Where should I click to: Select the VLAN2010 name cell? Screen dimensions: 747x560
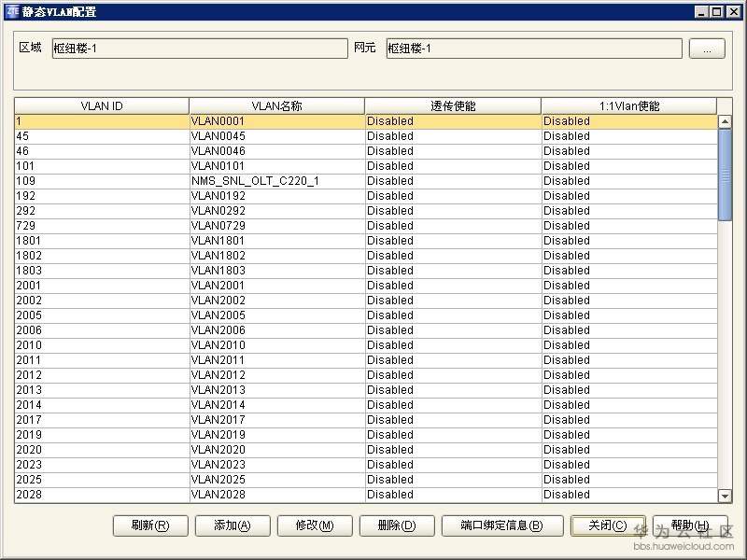[x=277, y=345]
